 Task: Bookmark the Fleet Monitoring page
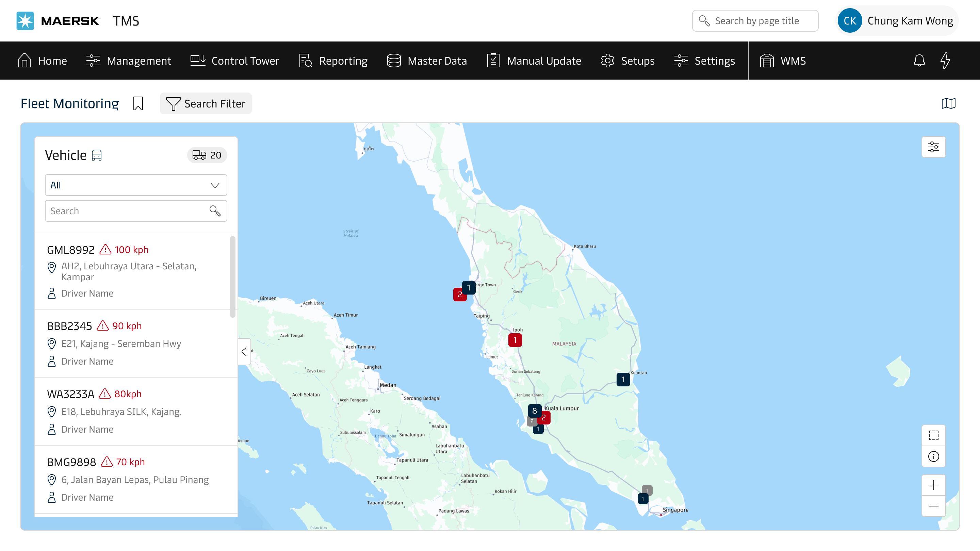coord(138,103)
